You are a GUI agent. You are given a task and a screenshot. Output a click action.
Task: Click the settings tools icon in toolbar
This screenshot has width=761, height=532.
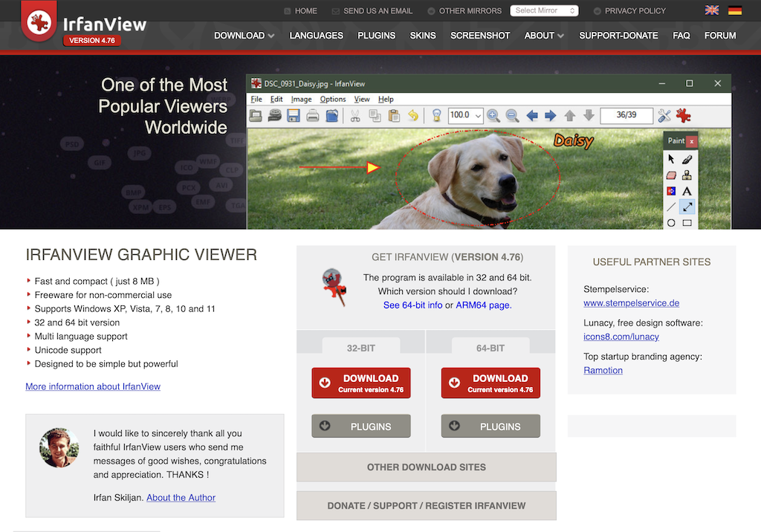[664, 115]
